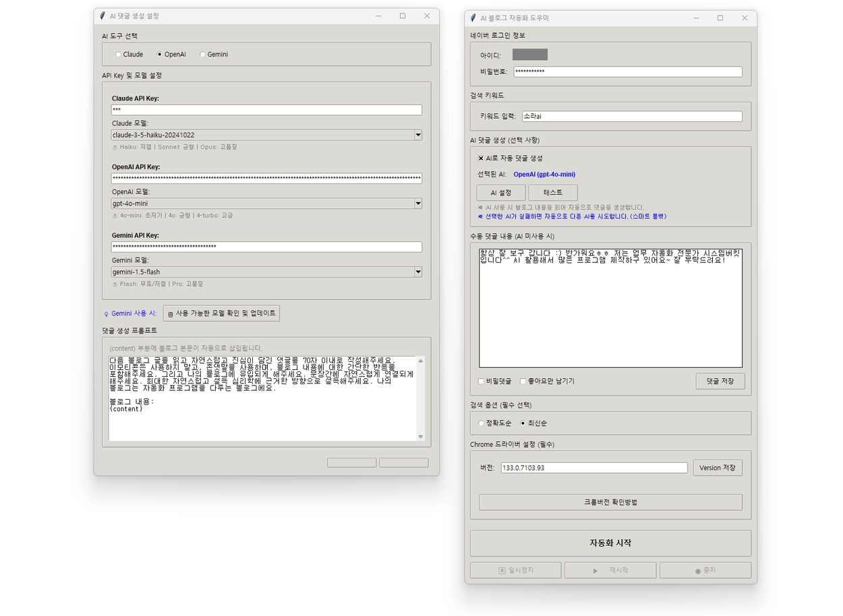Save the comment with 댓글 저장

[x=720, y=381]
